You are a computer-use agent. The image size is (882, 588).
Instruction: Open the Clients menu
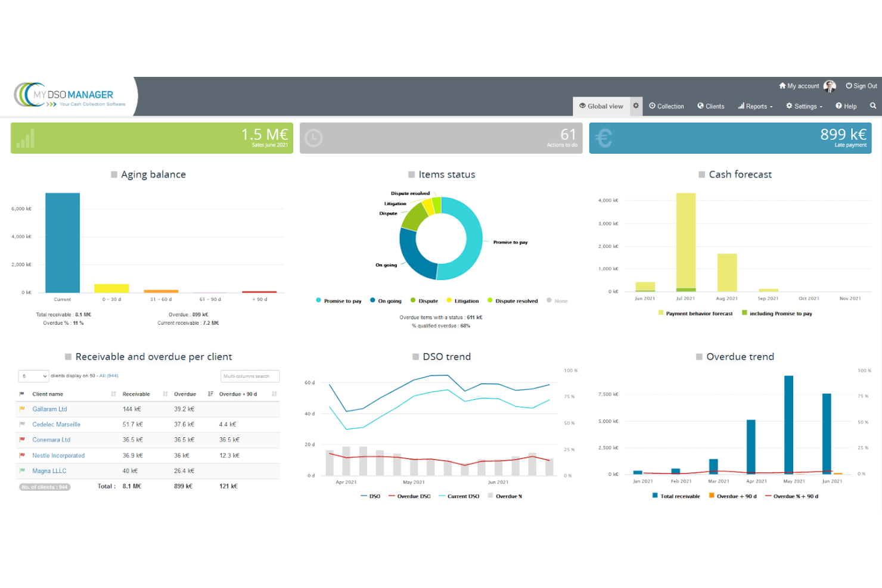[711, 106]
